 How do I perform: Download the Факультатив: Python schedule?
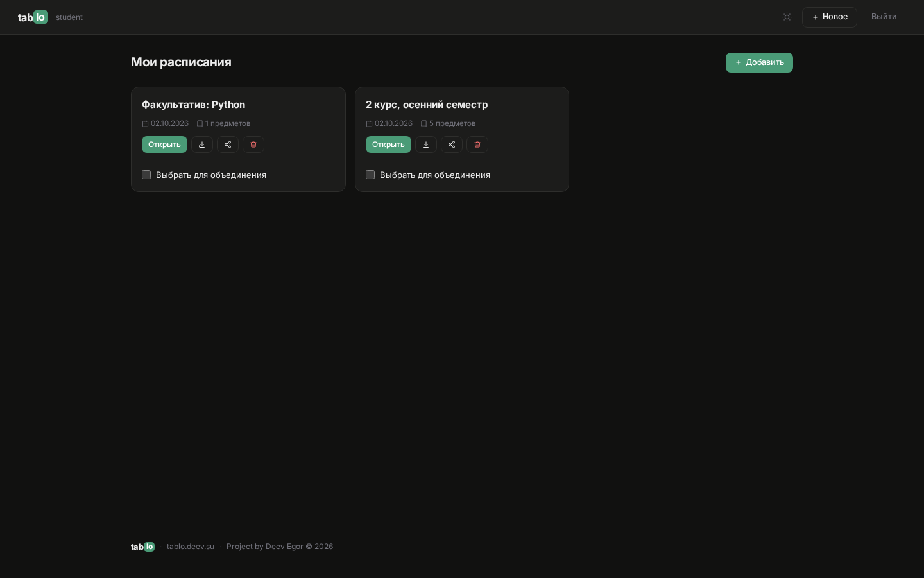[x=202, y=144]
